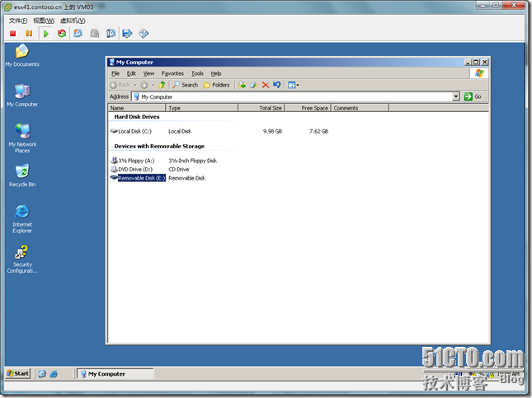Click the Start button on taskbar
The width and height of the screenshot is (532, 398).
click(x=18, y=373)
